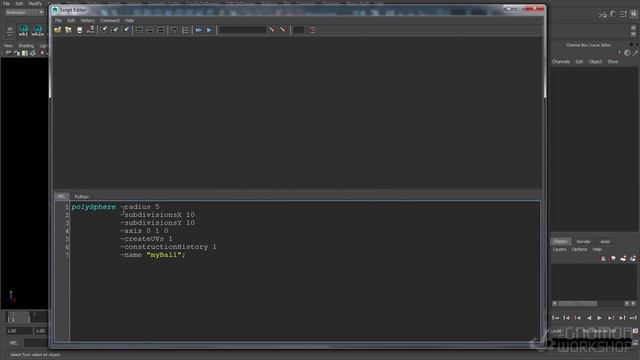The height and width of the screenshot is (360, 640).
Task: Click the search up arrow icon
Action: click(x=282, y=30)
